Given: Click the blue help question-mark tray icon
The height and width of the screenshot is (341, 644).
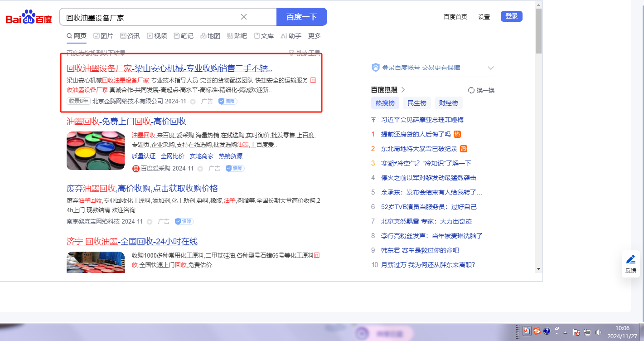Looking at the screenshot, I should click(x=547, y=331).
